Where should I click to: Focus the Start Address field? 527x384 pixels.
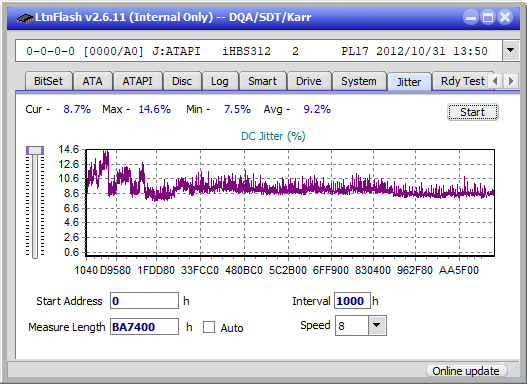tap(144, 301)
